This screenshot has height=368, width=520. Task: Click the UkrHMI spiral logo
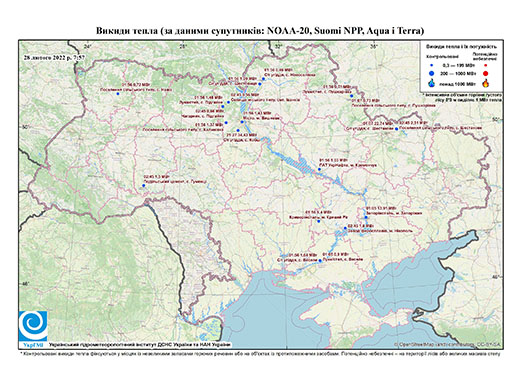pos(33,326)
